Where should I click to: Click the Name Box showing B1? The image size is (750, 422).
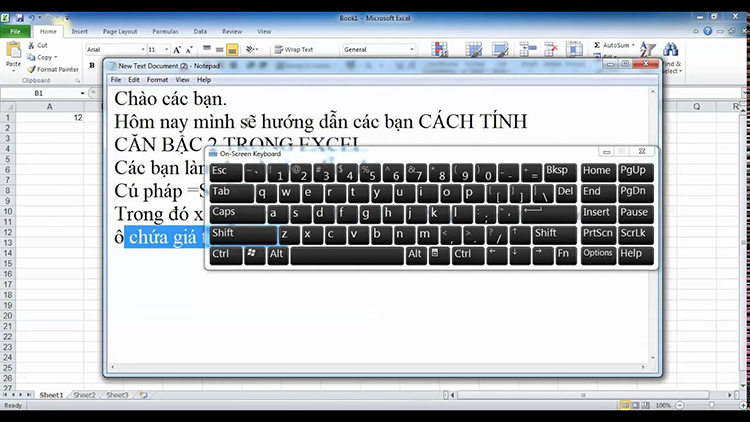pos(38,93)
